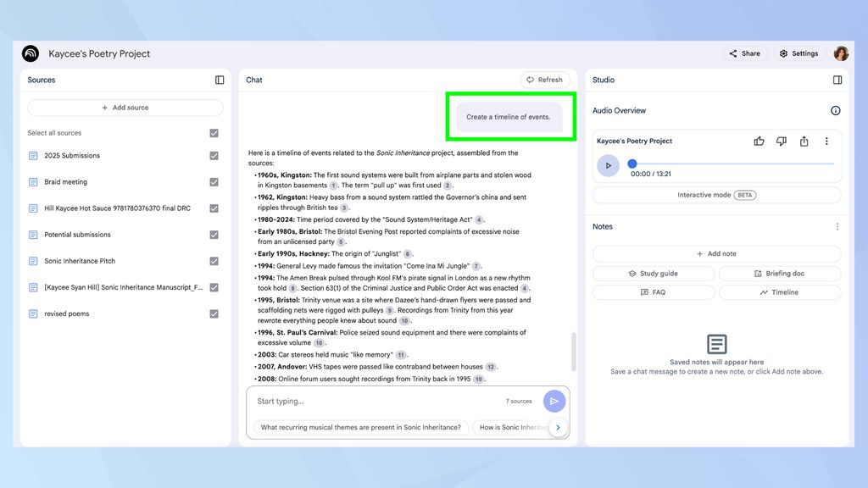Thumbs down the audio overview
This screenshot has height=488, width=868.
pyautogui.click(x=781, y=141)
